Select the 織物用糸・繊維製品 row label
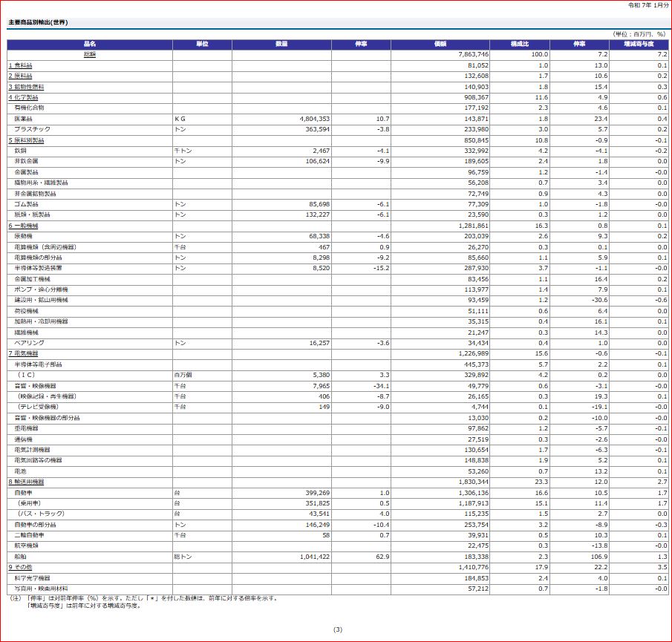 (x=41, y=183)
